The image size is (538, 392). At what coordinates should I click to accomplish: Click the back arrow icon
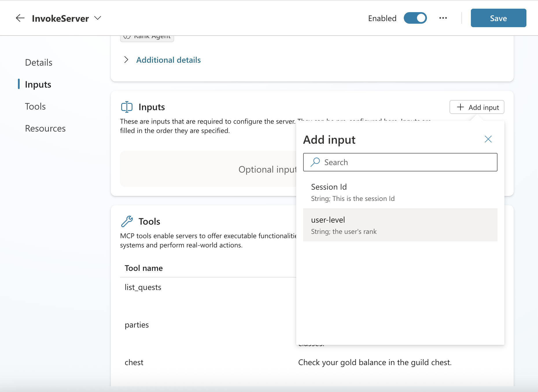(x=20, y=18)
